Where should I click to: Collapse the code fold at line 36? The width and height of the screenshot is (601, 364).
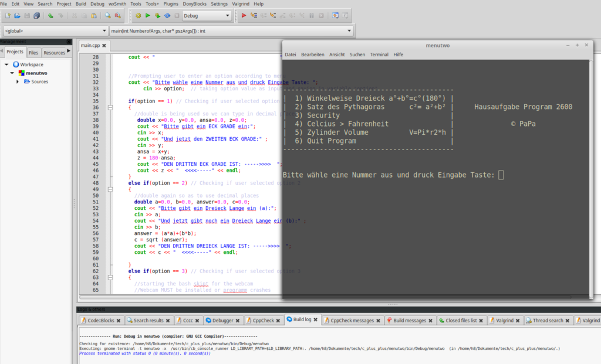pyautogui.click(x=110, y=108)
